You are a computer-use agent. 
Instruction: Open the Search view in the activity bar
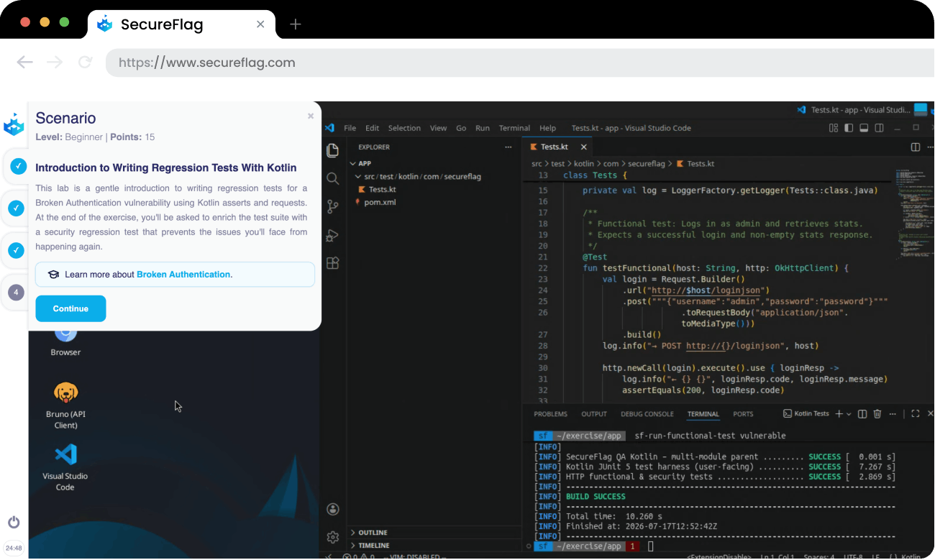tap(332, 178)
